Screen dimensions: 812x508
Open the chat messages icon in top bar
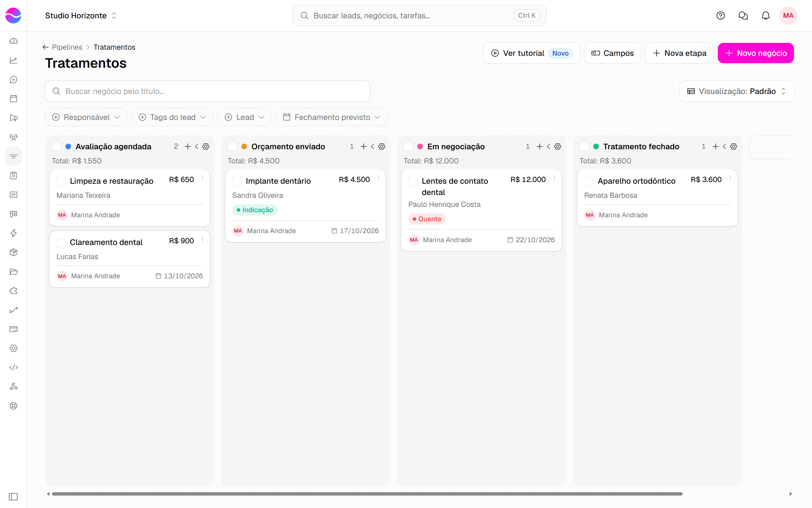(743, 16)
